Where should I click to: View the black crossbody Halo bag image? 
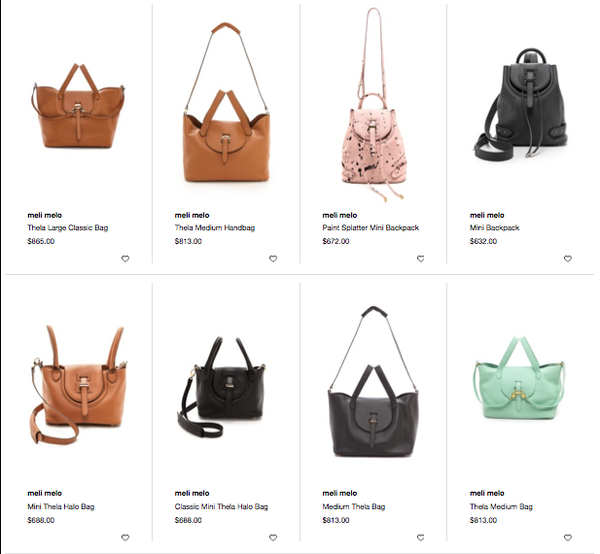point(222,387)
